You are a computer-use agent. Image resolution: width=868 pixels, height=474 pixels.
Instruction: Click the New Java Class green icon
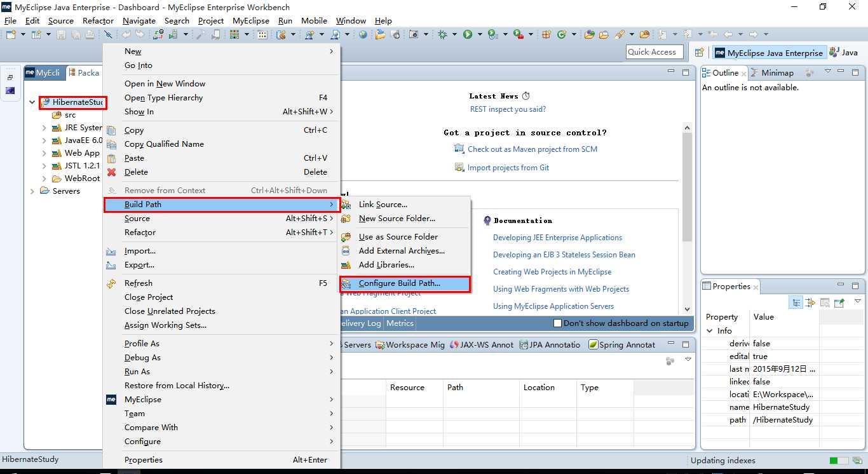[x=562, y=34]
